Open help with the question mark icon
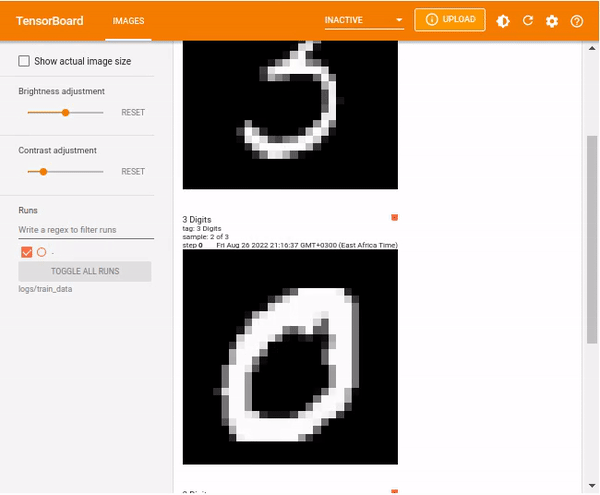 tap(577, 21)
